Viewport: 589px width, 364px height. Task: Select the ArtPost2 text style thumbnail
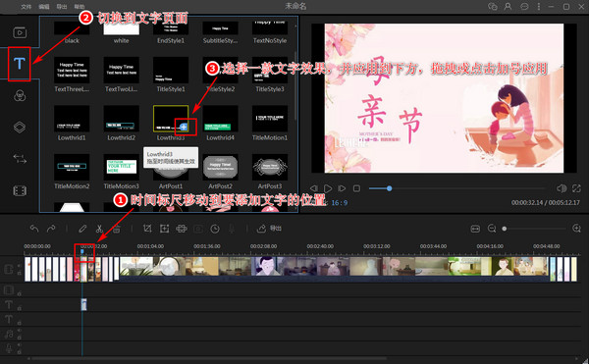click(220, 168)
